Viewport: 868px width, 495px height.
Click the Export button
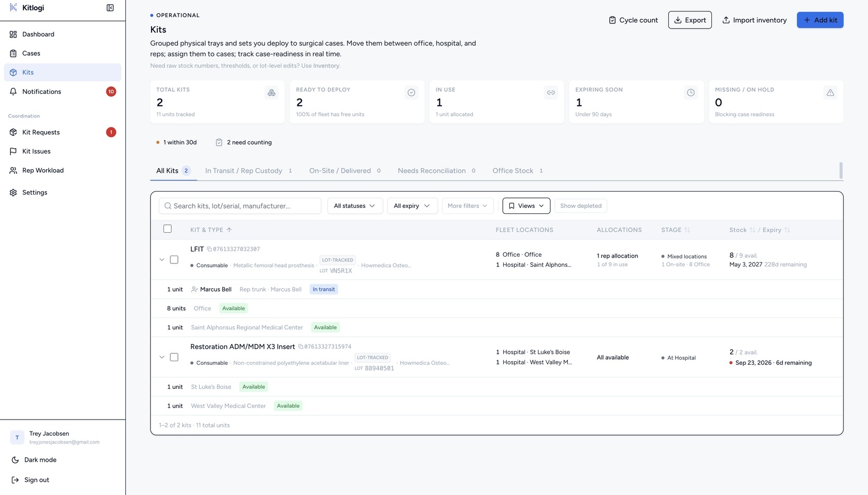(690, 20)
